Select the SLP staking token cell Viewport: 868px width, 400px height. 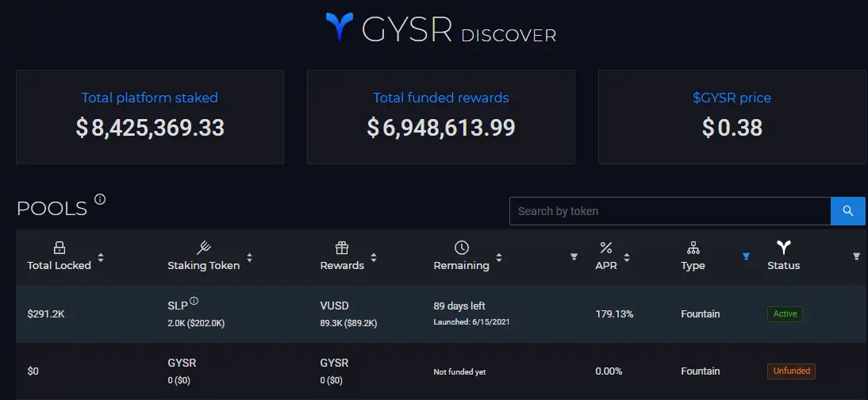coord(197,314)
